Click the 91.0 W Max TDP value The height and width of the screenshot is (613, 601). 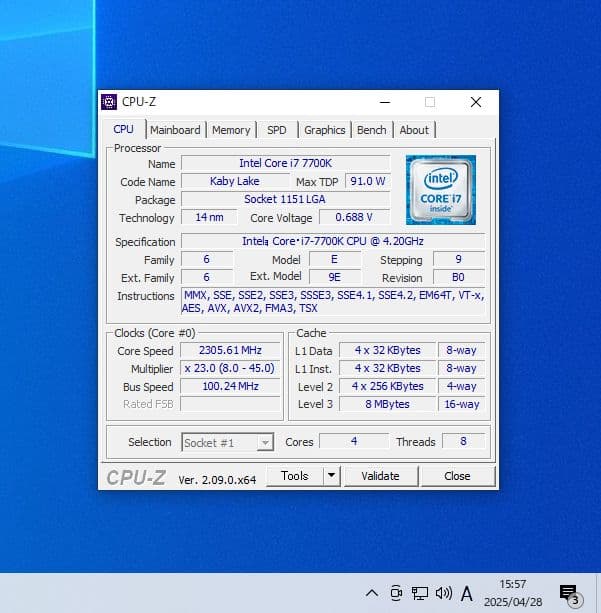coord(368,181)
